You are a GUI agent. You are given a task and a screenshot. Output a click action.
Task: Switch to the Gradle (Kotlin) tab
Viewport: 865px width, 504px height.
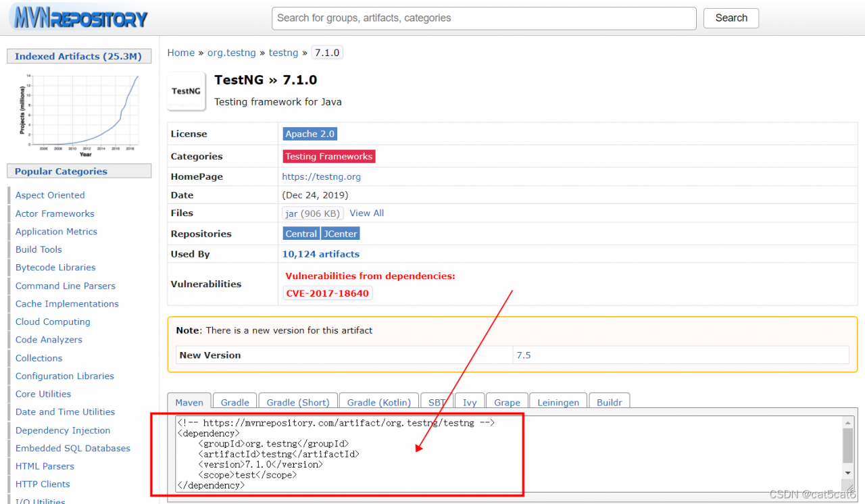379,402
